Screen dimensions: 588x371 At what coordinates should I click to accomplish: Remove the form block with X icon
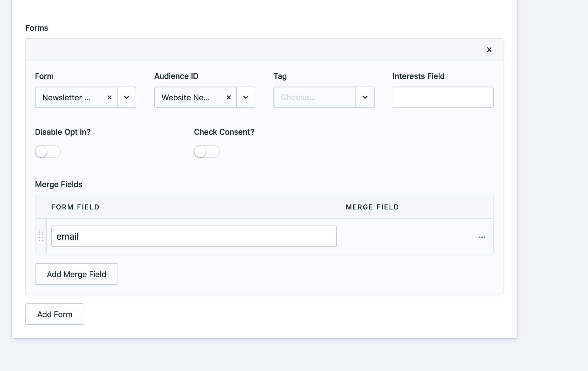pos(489,50)
